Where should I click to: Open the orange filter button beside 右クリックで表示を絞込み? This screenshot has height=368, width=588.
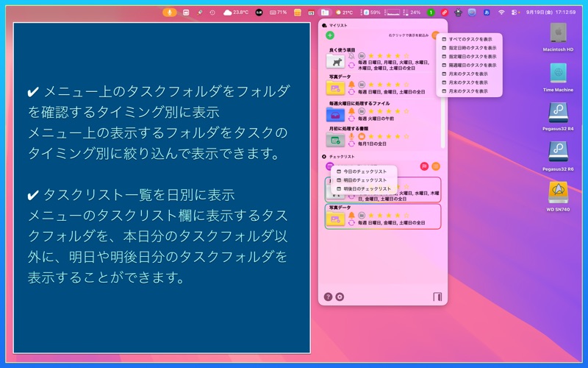tap(435, 35)
